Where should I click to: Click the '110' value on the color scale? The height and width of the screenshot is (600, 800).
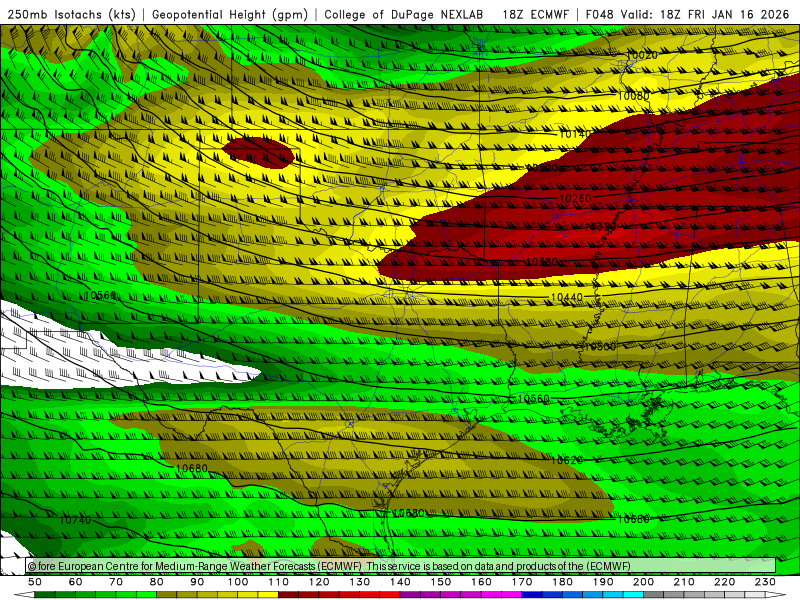point(278,582)
